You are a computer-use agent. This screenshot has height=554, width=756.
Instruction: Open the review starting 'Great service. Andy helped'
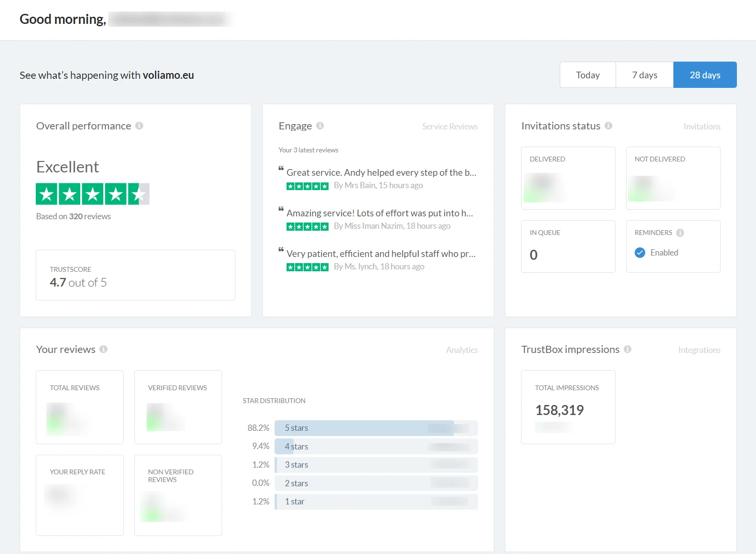click(382, 172)
